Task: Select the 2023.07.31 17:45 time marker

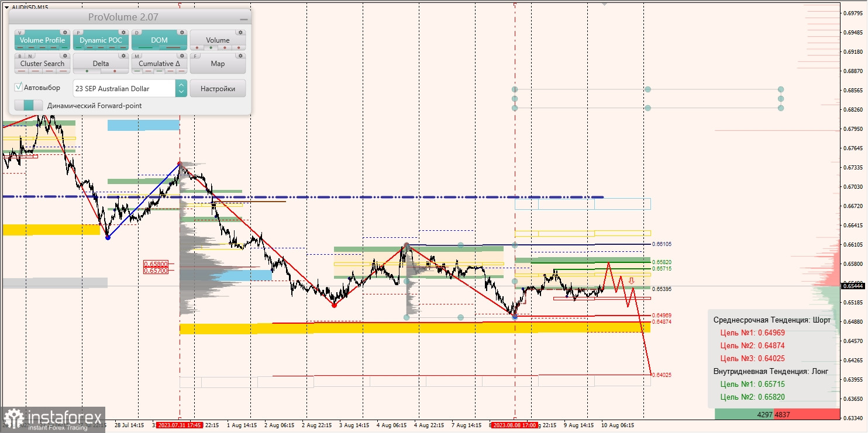Action: pos(180,425)
